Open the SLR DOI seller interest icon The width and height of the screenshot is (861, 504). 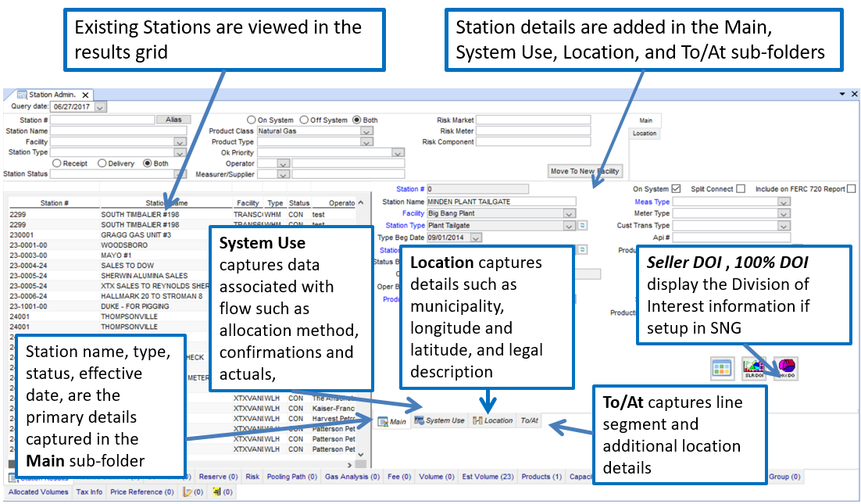coord(754,369)
